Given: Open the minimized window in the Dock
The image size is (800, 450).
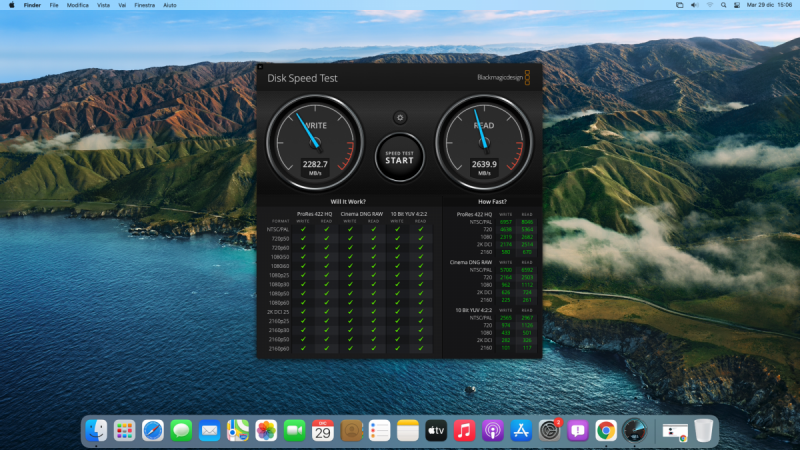Looking at the screenshot, I should click(675, 432).
